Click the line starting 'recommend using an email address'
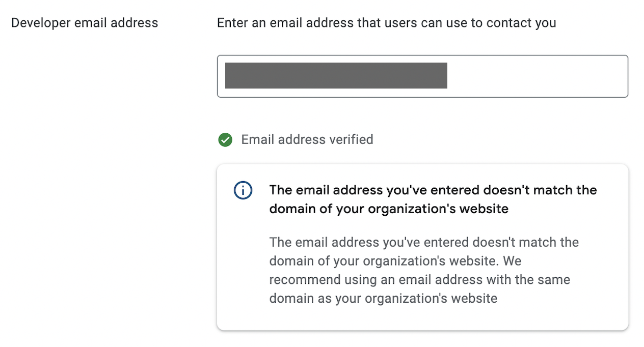The width and height of the screenshot is (644, 347). click(420, 279)
